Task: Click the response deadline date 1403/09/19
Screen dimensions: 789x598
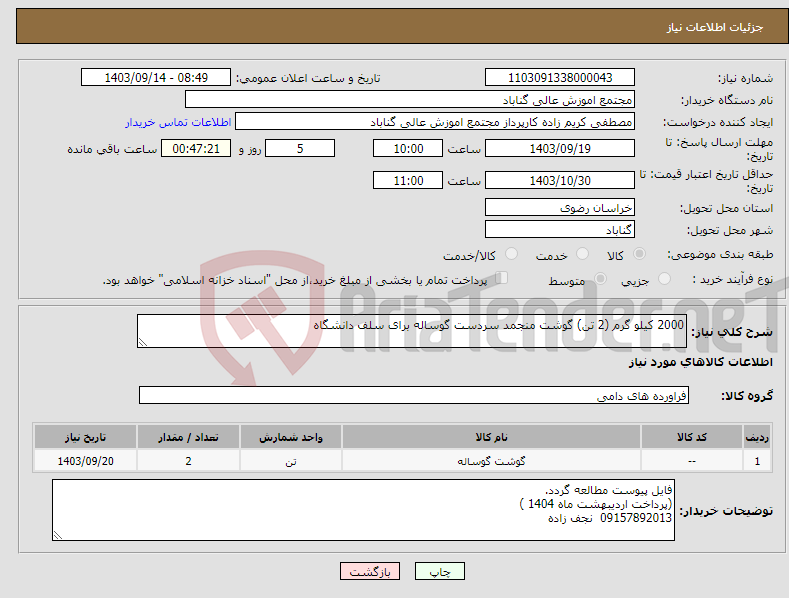Action: pos(560,148)
